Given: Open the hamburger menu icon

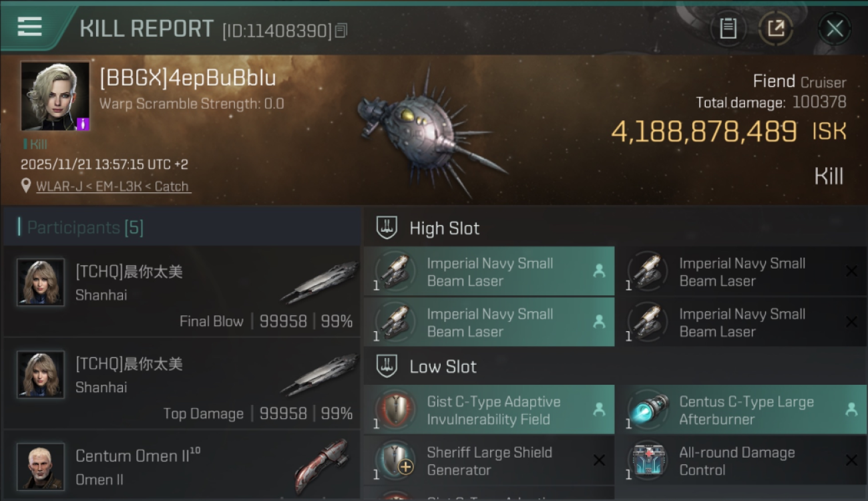Looking at the screenshot, I should click(x=29, y=27).
